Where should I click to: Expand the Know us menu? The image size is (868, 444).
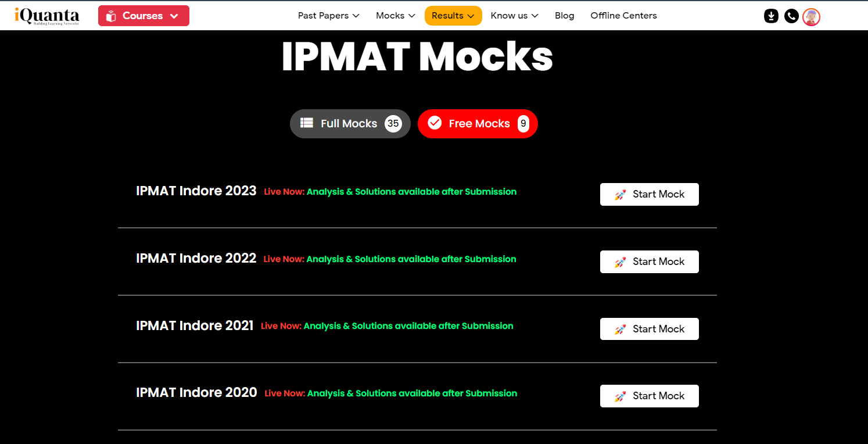514,16
